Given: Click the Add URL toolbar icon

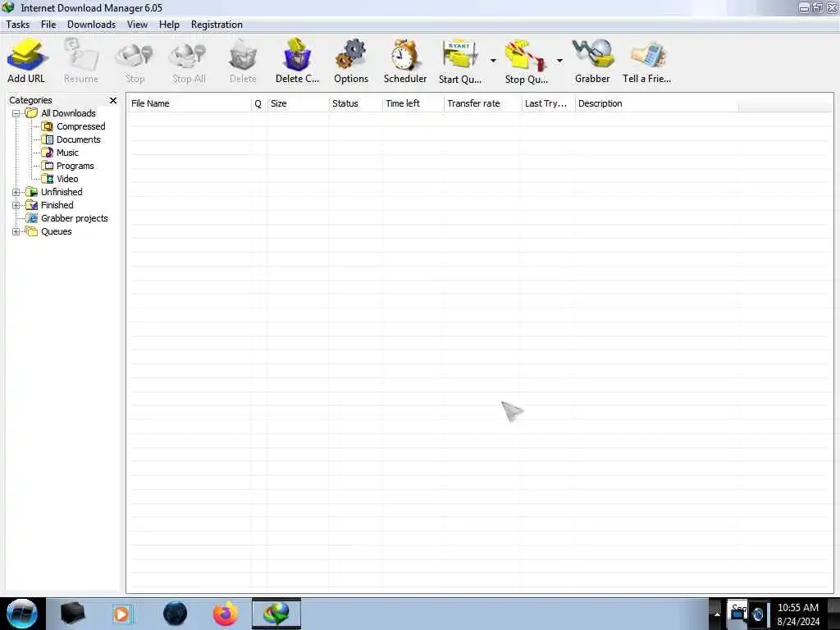Looking at the screenshot, I should 26,61.
